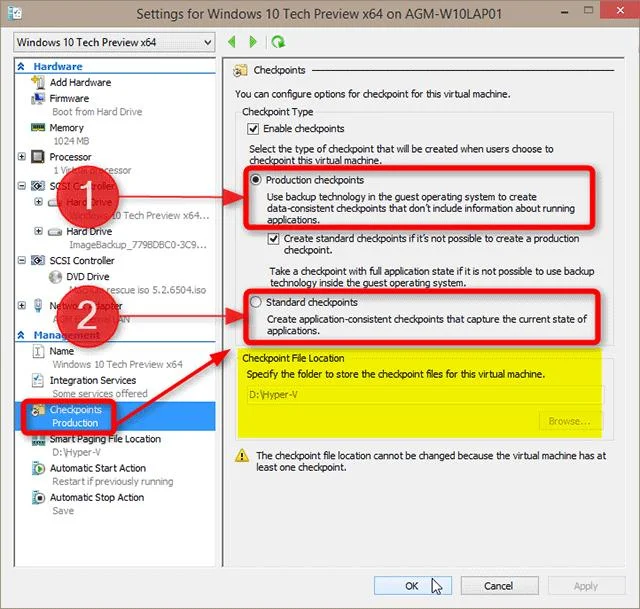
Task: Select the Standard checkpoints radio button
Action: (256, 302)
